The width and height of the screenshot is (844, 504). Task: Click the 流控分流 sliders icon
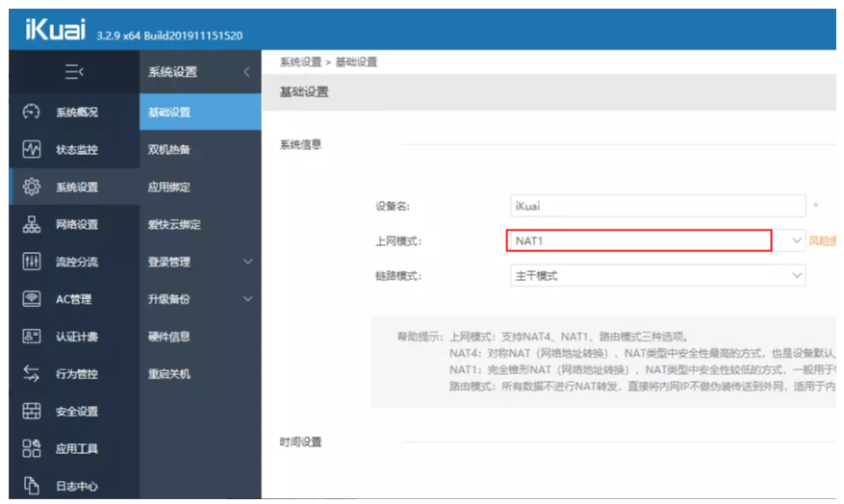pyautogui.click(x=31, y=262)
